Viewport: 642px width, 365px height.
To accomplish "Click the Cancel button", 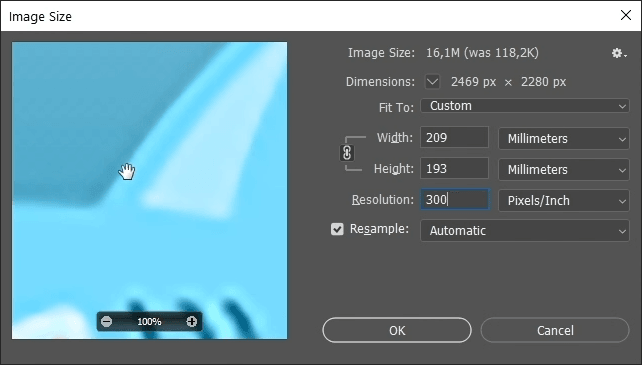I will point(555,330).
